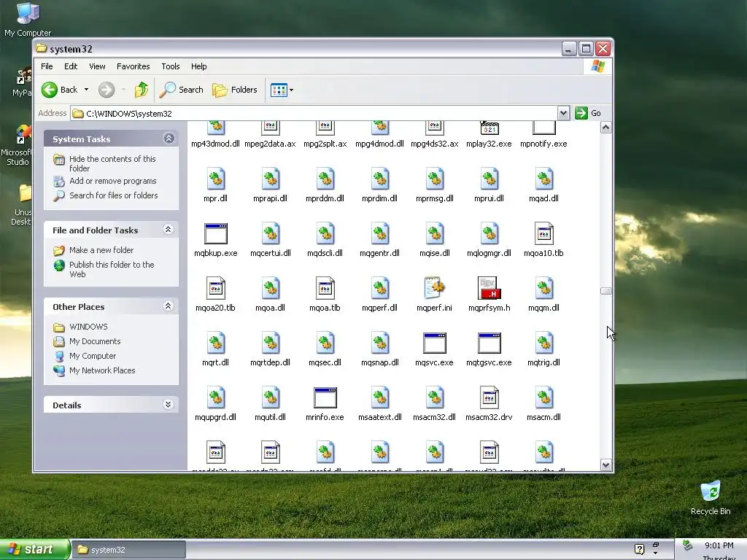The height and width of the screenshot is (560, 747).
Task: Select the mrinfo.exe application icon
Action: pyautogui.click(x=325, y=398)
